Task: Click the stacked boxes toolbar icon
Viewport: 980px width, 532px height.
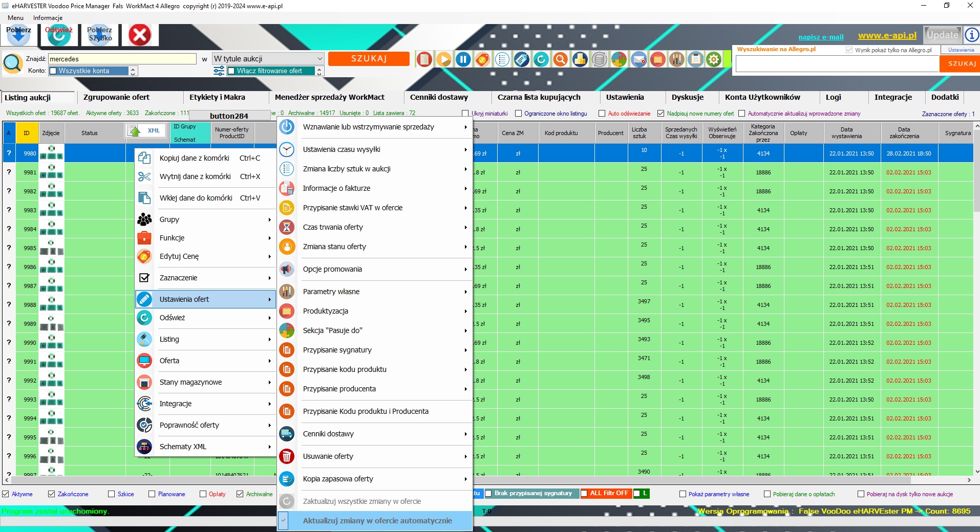Action: [x=580, y=59]
